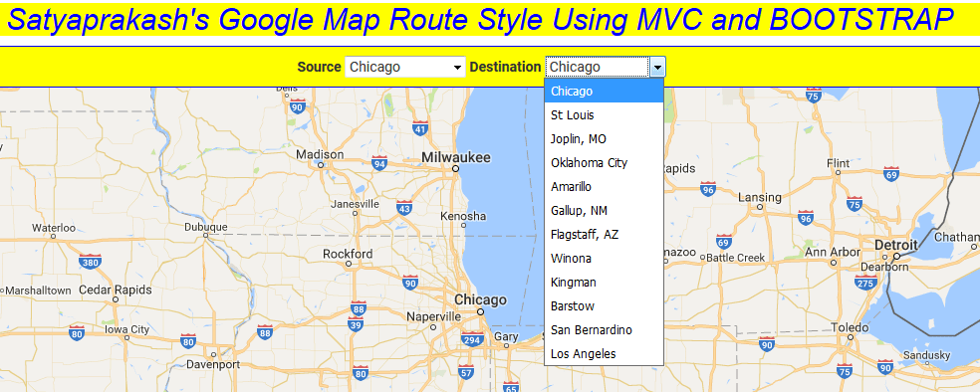Click the Interstate 88 shield above I-39
The height and width of the screenshot is (392, 980).
(x=359, y=308)
